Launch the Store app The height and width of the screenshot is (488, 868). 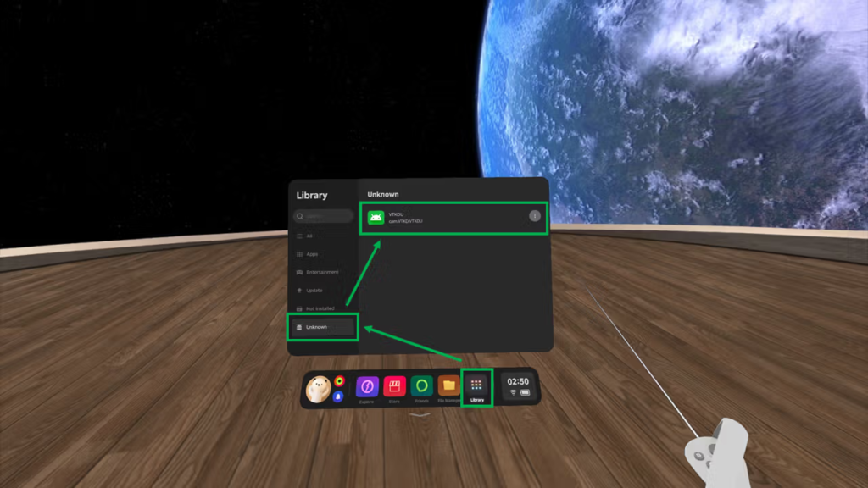pyautogui.click(x=394, y=387)
